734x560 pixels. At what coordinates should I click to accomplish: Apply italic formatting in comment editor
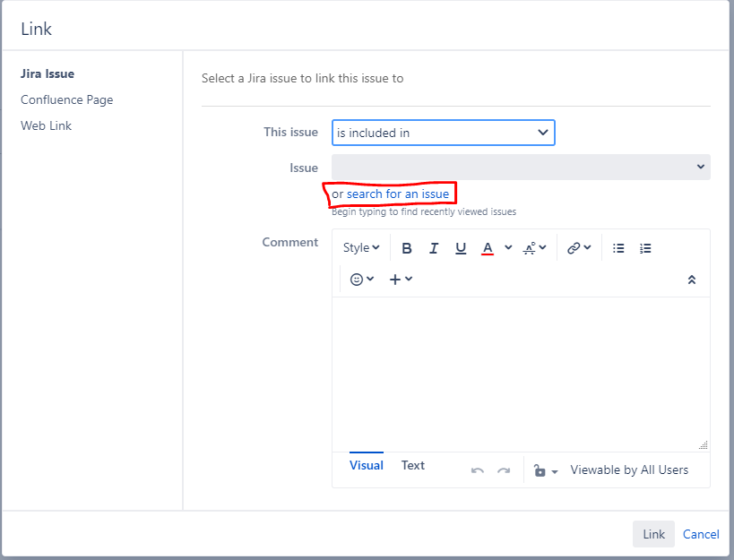tap(434, 248)
